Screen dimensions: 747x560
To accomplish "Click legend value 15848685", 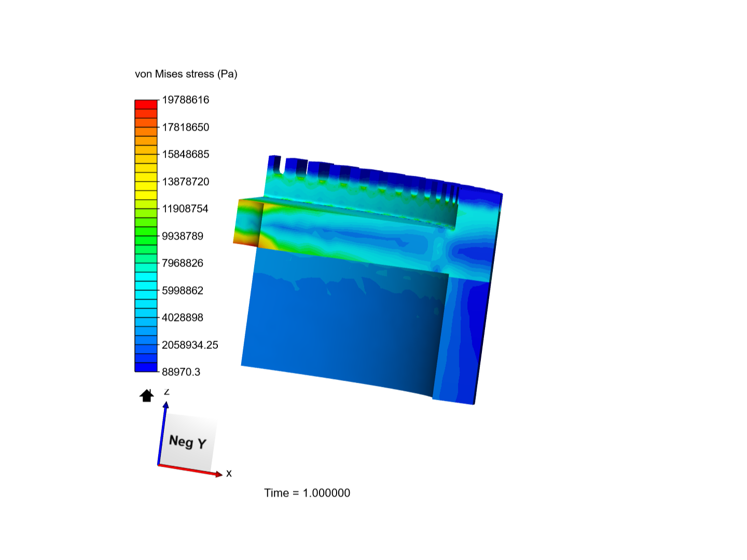I will (185, 154).
